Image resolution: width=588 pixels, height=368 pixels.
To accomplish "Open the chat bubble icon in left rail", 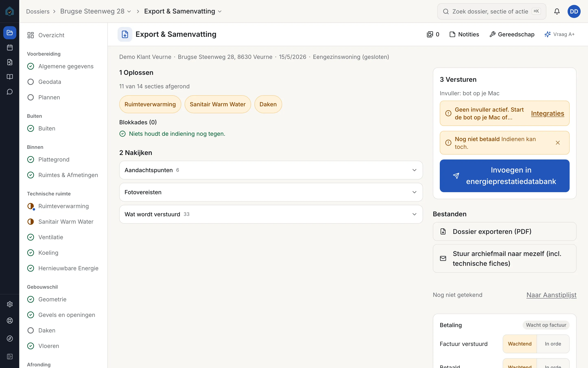I will (x=10, y=92).
